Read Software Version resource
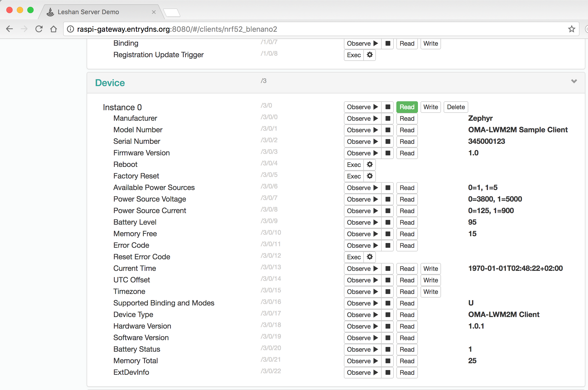The width and height of the screenshot is (588, 390). point(407,338)
